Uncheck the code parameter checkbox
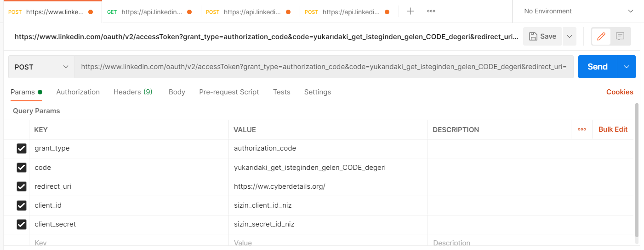The width and height of the screenshot is (644, 250). coord(22,168)
